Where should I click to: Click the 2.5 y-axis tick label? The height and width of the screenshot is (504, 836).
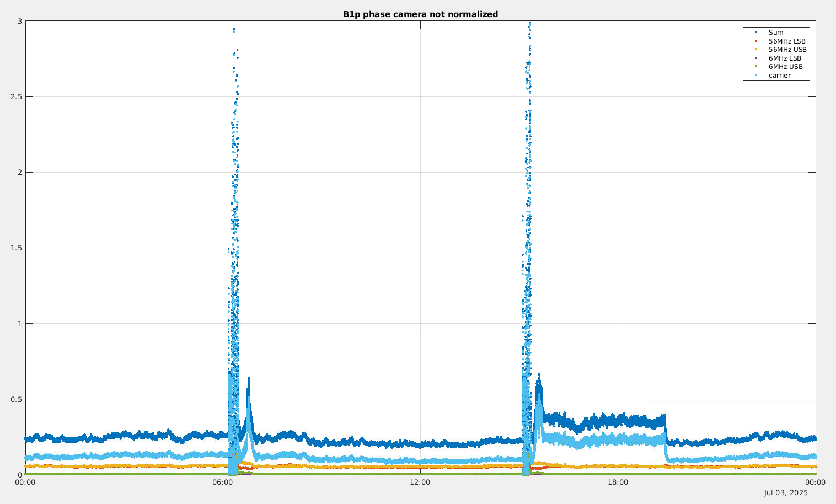pyautogui.click(x=16, y=97)
